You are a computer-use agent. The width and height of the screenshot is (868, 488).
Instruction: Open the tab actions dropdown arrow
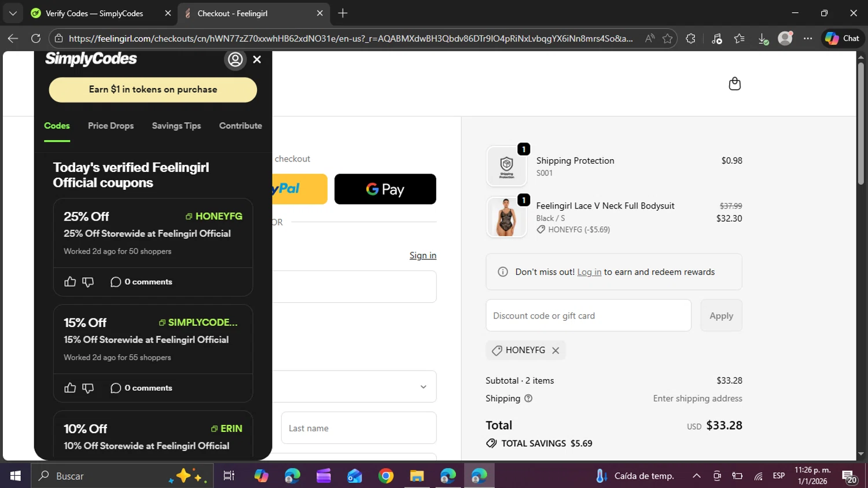[x=13, y=13]
